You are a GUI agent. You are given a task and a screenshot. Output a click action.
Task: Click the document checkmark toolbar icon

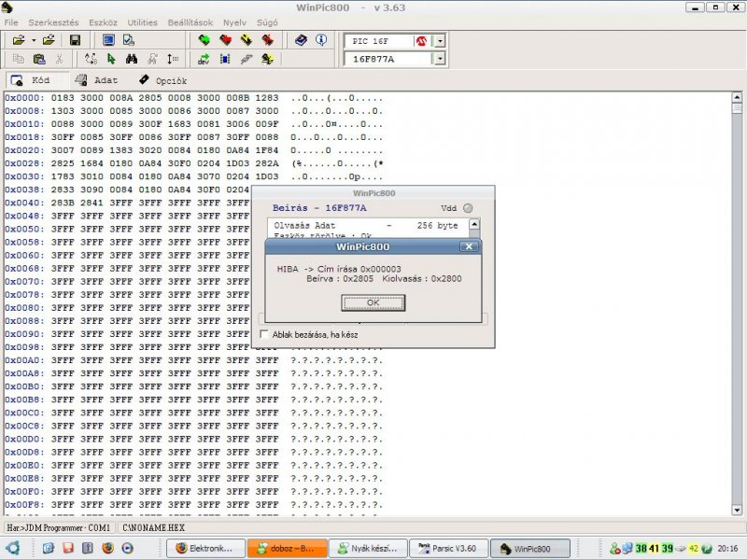pyautogui.click(x=129, y=40)
